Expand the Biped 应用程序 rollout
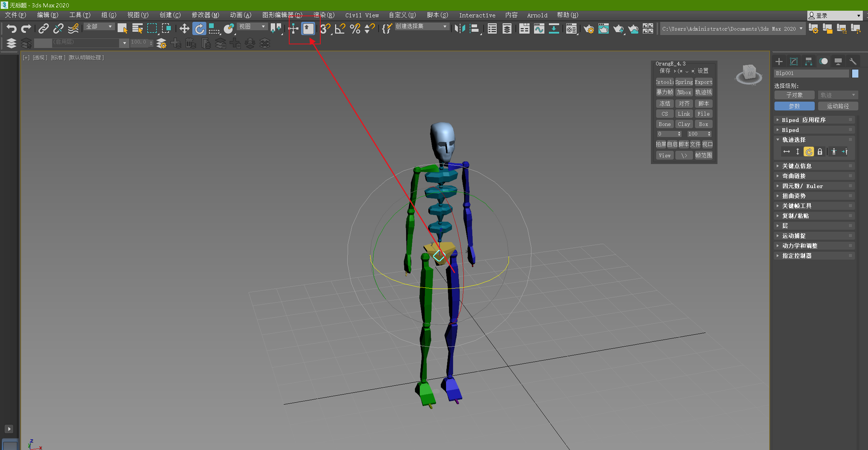Screen dimensions: 868x450 point(814,120)
